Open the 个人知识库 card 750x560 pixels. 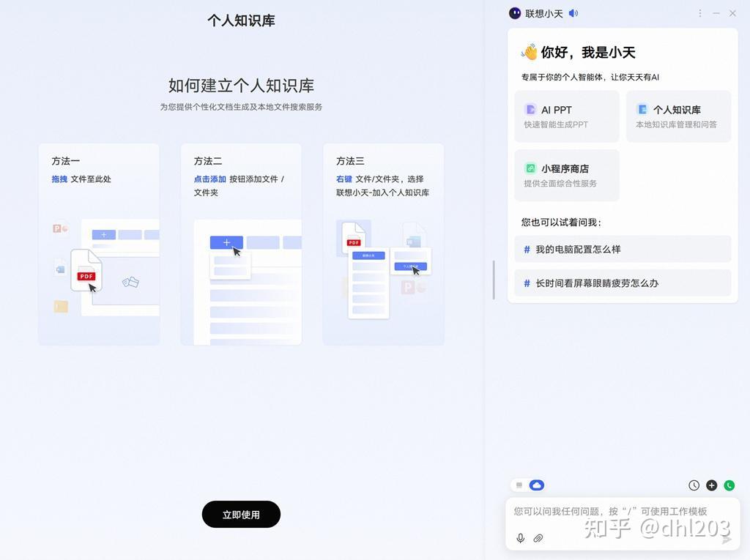pos(678,116)
